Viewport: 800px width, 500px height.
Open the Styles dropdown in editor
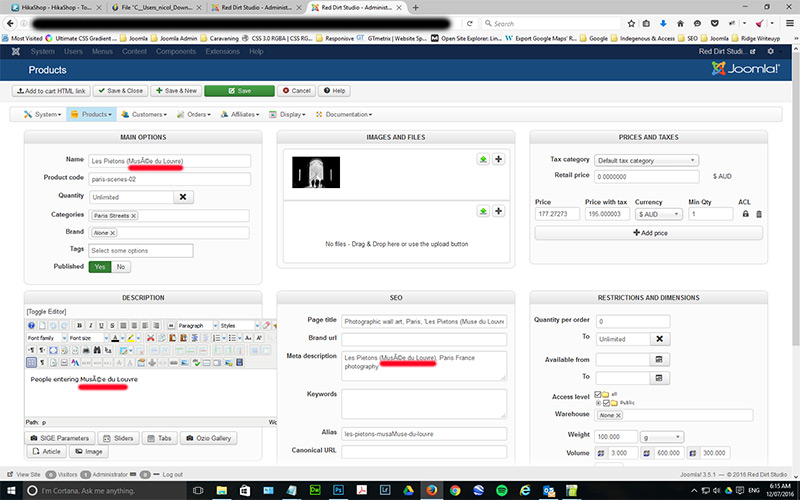[x=240, y=326]
